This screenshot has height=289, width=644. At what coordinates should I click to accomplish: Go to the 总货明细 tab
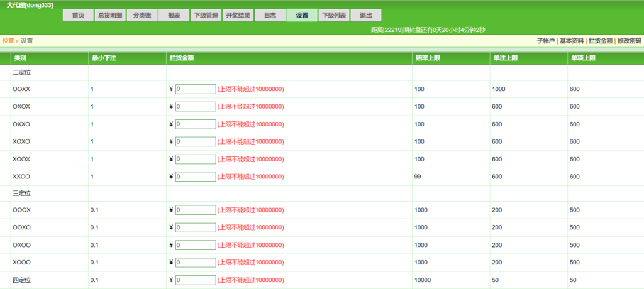pos(110,16)
